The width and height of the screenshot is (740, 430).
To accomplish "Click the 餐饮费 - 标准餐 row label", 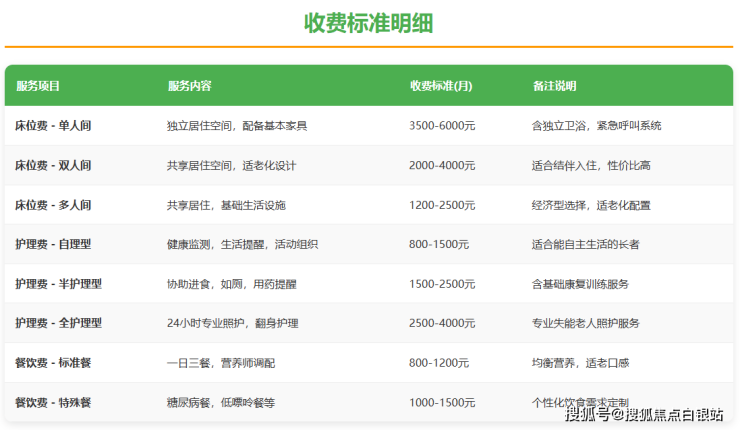I will (53, 363).
